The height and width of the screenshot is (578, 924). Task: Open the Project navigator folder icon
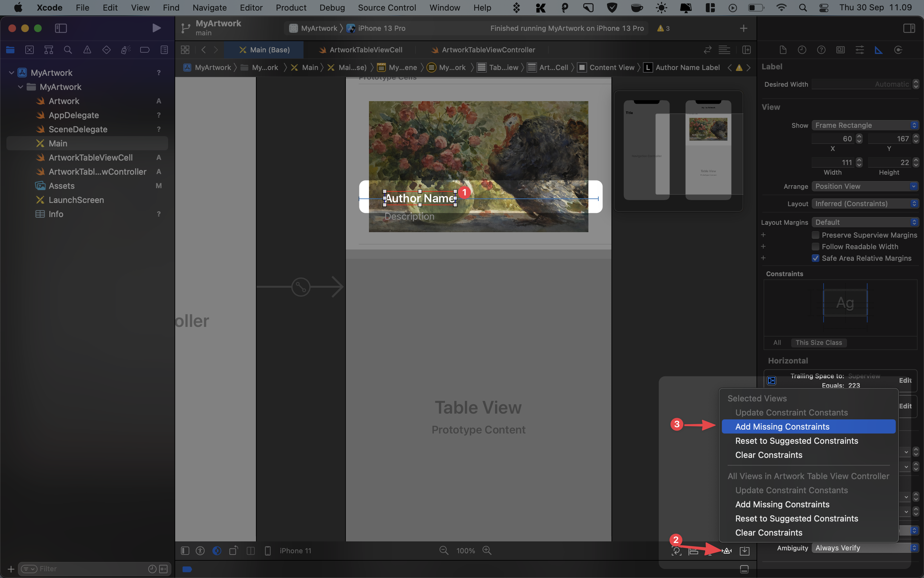[10, 50]
